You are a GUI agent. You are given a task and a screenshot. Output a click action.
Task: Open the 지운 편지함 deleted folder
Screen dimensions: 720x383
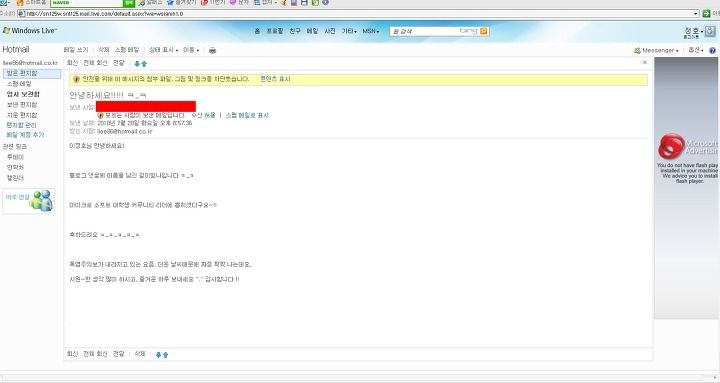tap(22, 115)
